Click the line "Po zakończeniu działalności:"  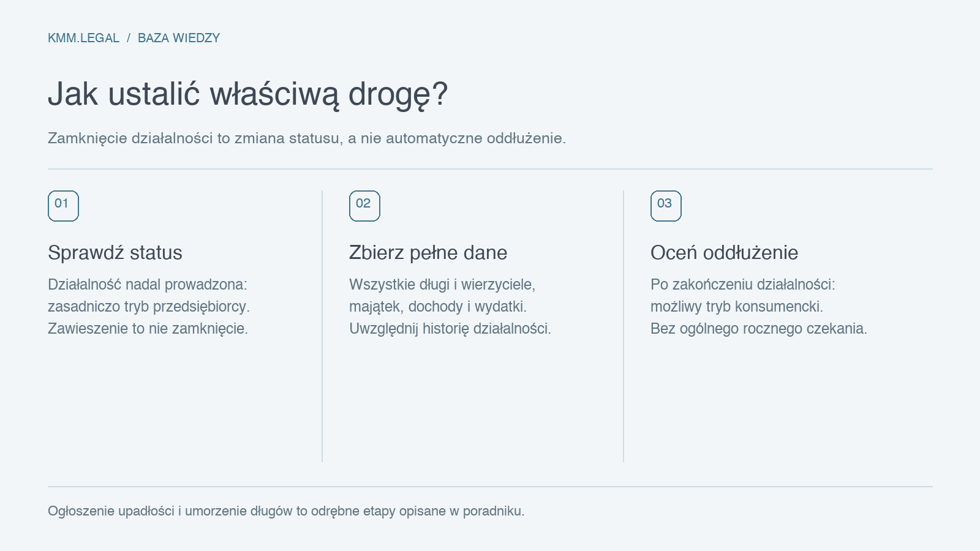click(743, 285)
